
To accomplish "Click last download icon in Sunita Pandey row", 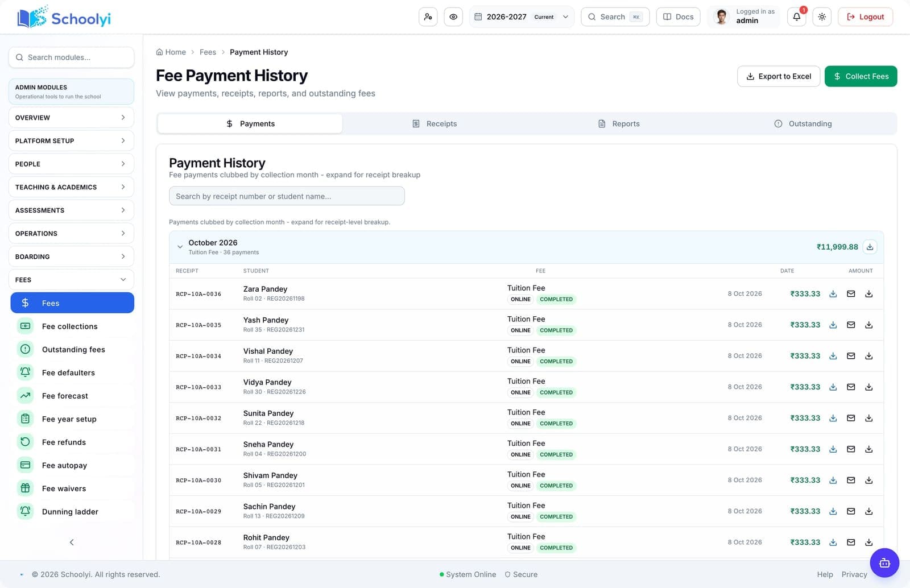I will (x=869, y=418).
